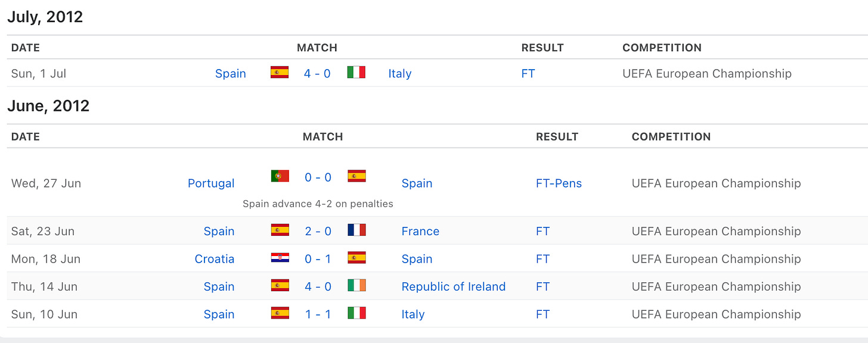Open the Portugal team link
This screenshot has height=343, width=868.
pyautogui.click(x=211, y=183)
